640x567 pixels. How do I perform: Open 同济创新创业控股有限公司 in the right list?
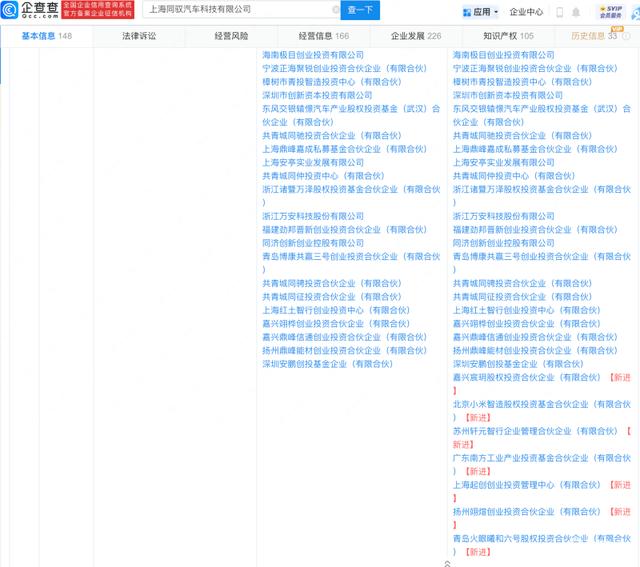[503, 243]
